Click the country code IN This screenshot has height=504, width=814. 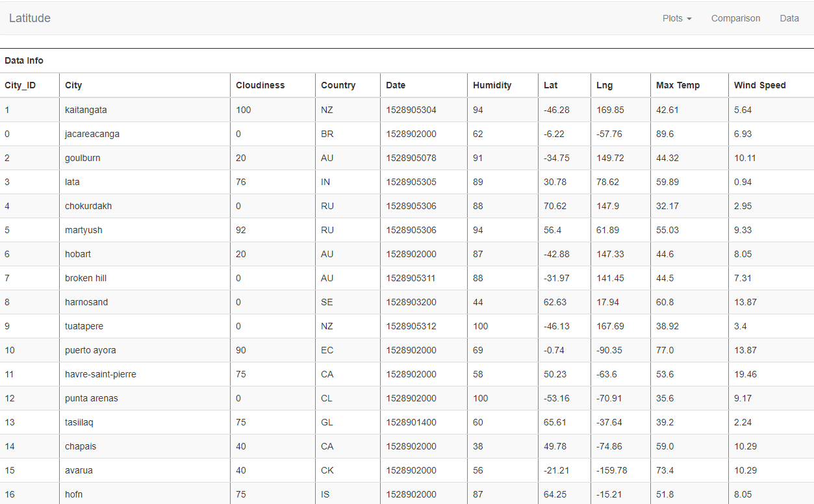point(325,182)
